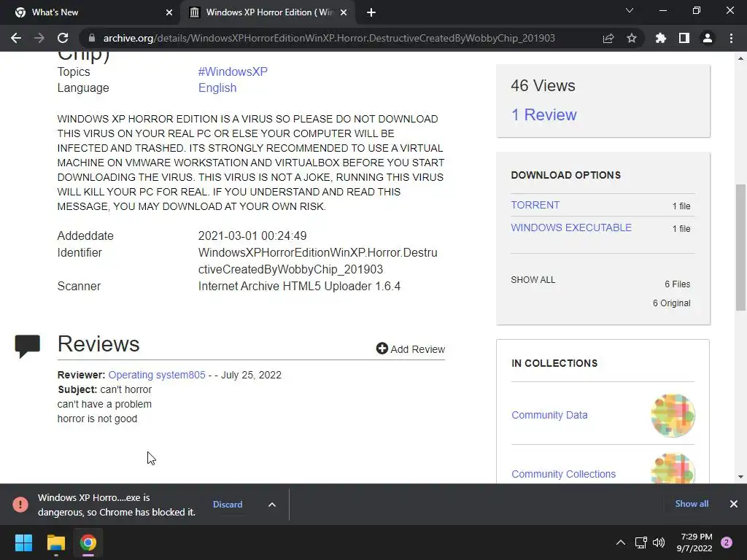Click the Community Data collection thumbnail
This screenshot has height=560, width=747.
point(673,415)
